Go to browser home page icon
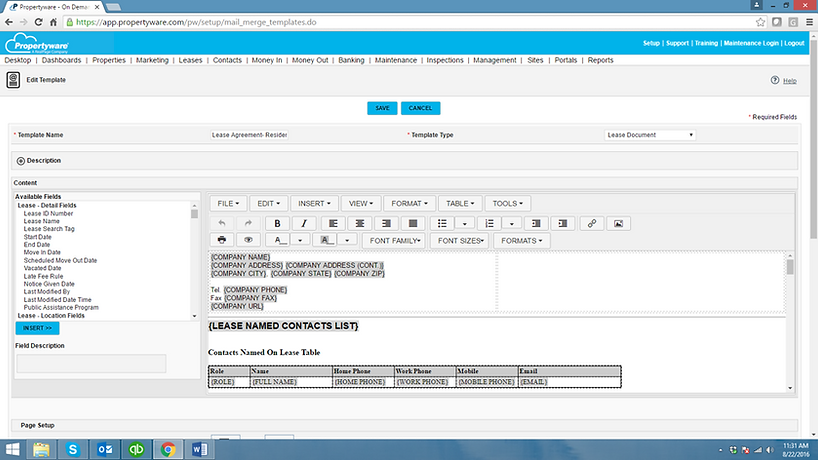Screen dimensions: 818x460 (x=53, y=22)
